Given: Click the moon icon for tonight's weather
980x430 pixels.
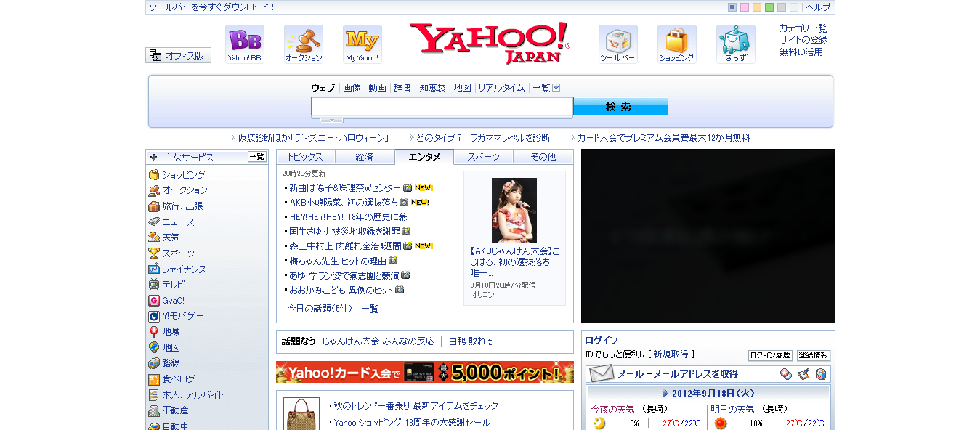Looking at the screenshot, I should [599, 423].
